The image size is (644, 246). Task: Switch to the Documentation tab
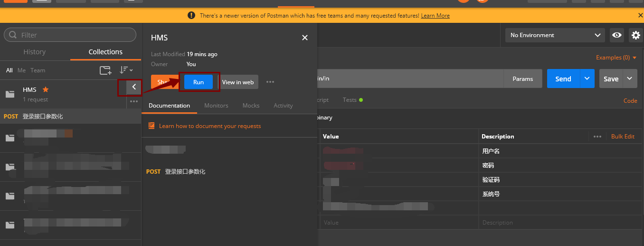click(x=169, y=106)
